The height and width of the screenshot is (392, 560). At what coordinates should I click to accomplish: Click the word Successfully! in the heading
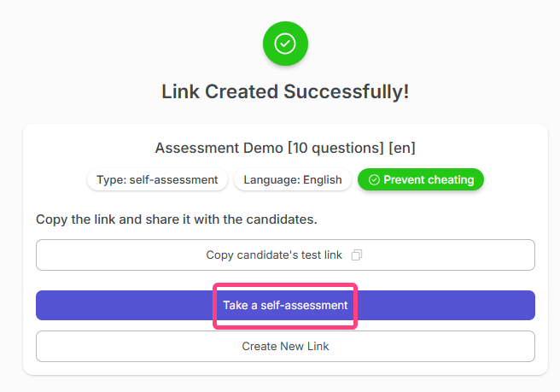pos(352,91)
